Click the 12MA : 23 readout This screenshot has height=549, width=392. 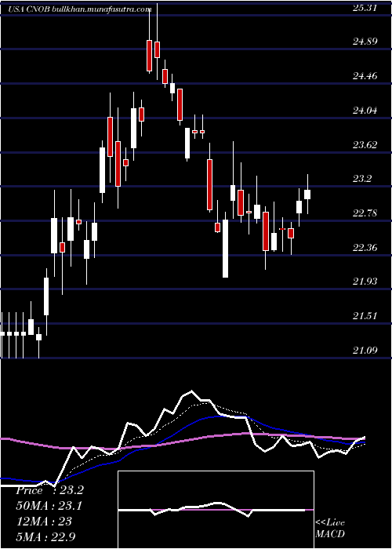44,521
